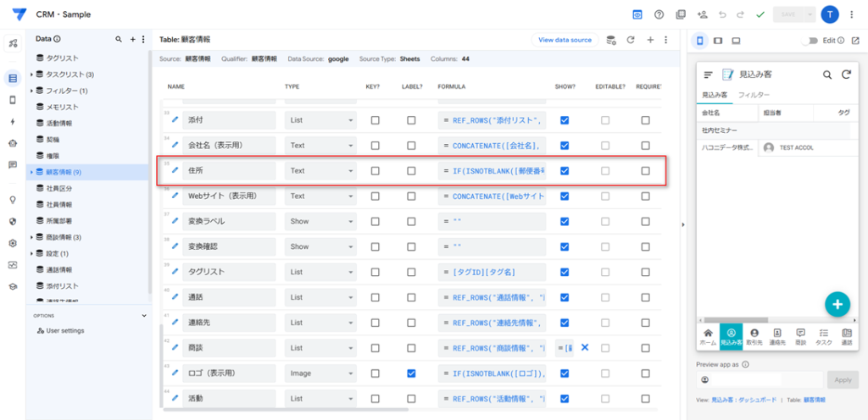
Task: Open the Intelligence lightbulb icon in left rail
Action: (x=13, y=200)
